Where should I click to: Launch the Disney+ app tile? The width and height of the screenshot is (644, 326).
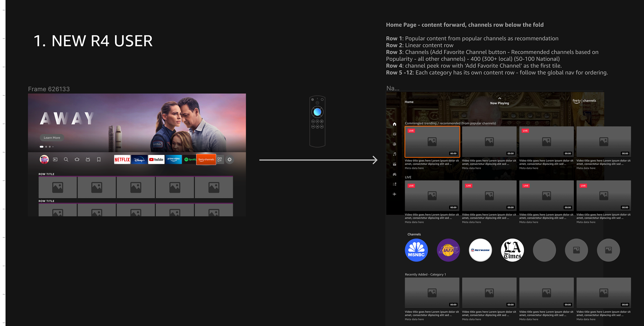(139, 159)
